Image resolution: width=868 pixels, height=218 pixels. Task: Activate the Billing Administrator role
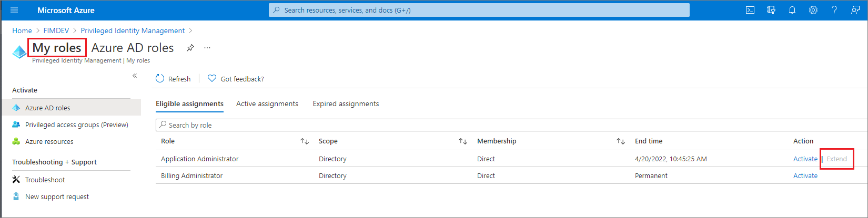[805, 175]
